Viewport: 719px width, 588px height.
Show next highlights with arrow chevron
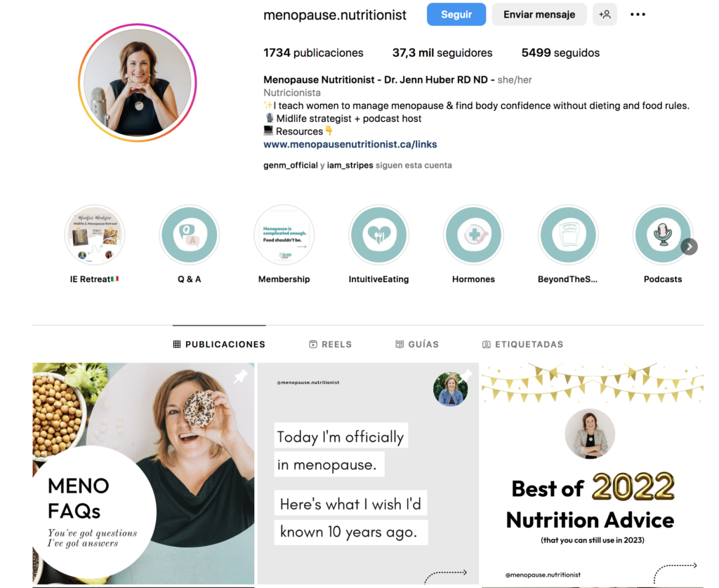click(x=689, y=246)
